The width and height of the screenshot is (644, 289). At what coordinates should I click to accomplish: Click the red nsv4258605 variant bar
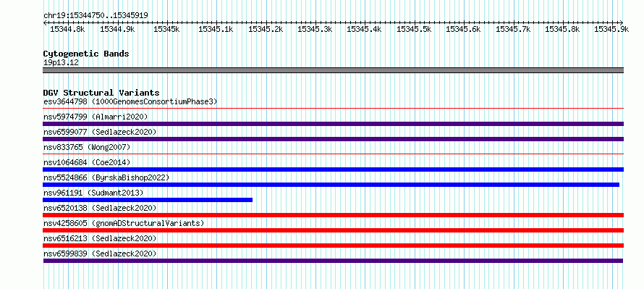pyautogui.click(x=333, y=230)
